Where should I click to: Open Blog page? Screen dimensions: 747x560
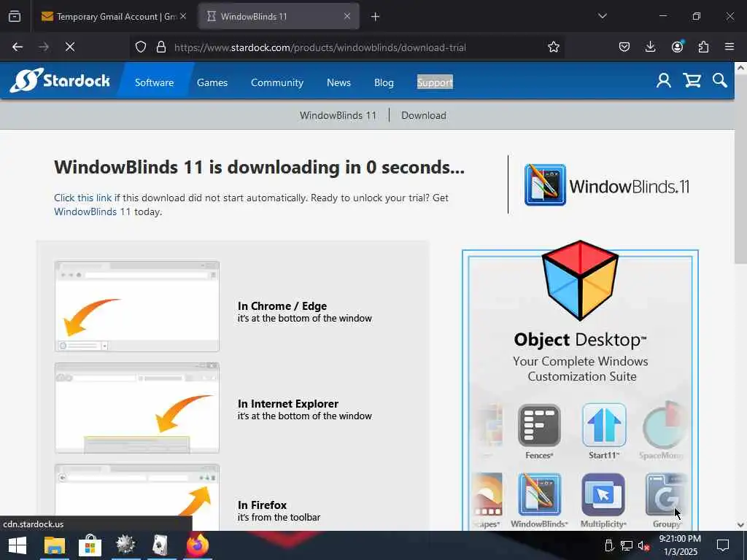point(384,82)
